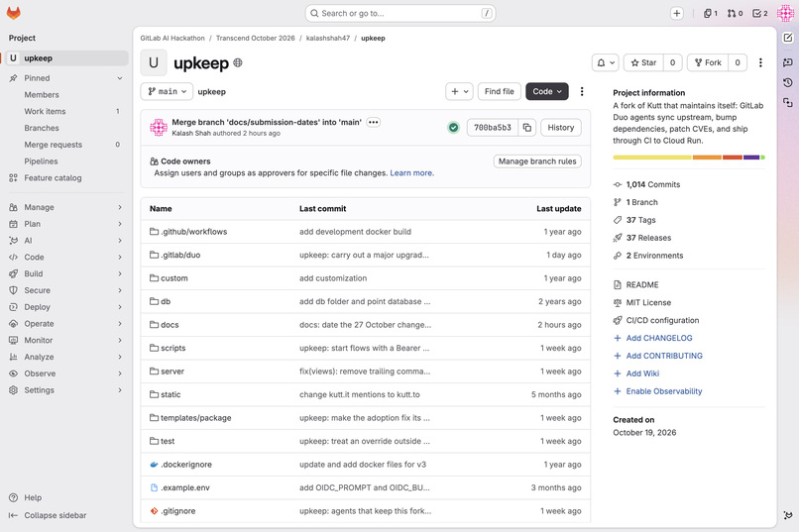The height and width of the screenshot is (532, 799).
Task: Expand the AI sidebar menu
Action: [66, 241]
